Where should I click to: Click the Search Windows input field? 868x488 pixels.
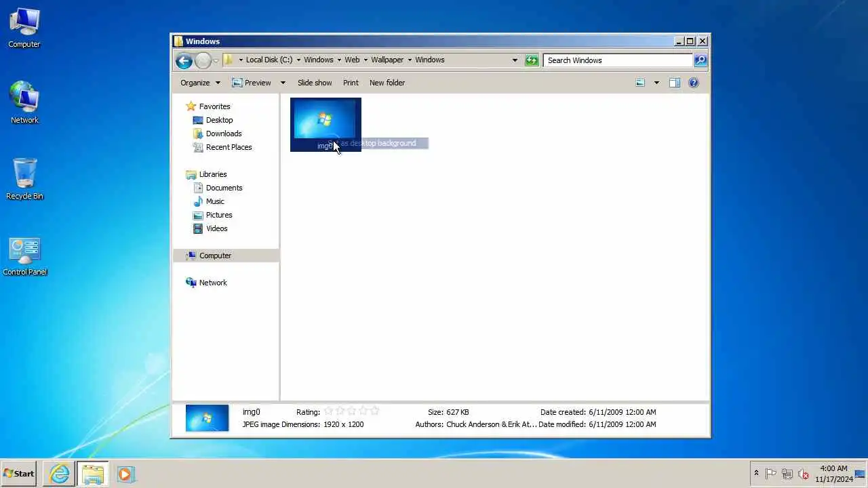pos(617,60)
